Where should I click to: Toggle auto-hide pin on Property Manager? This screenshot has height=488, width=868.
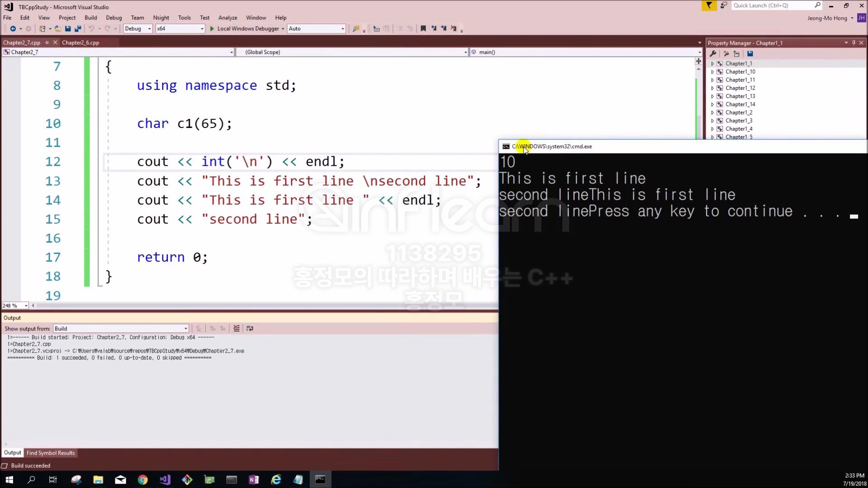point(854,43)
